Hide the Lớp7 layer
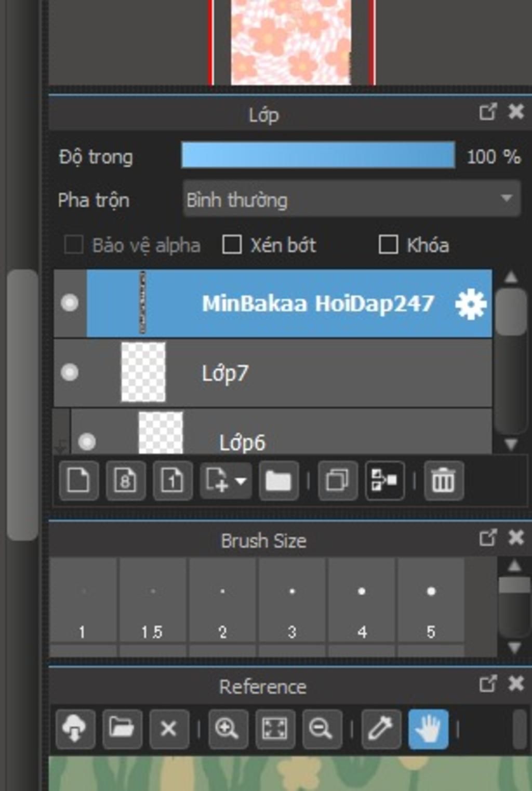The image size is (532, 791). pyautogui.click(x=70, y=372)
